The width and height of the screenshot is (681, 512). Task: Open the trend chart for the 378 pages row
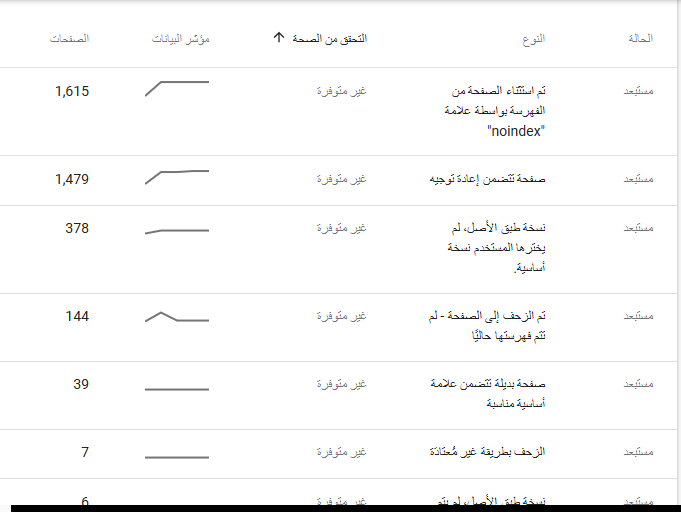click(177, 231)
